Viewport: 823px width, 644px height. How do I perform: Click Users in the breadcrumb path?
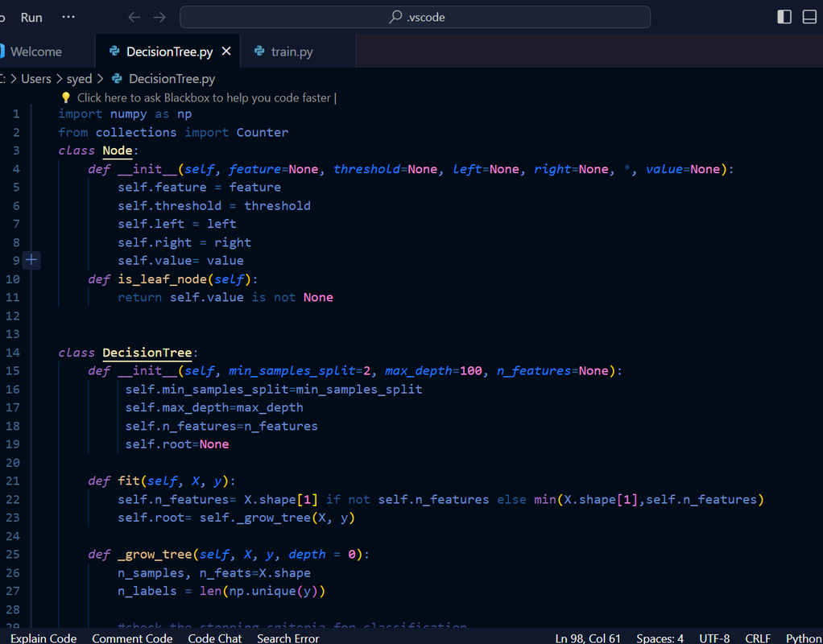pos(36,79)
